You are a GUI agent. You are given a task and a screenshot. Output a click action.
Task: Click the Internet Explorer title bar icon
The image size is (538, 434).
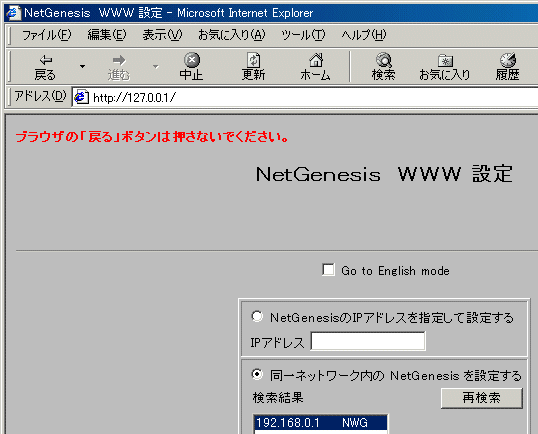click(13, 13)
